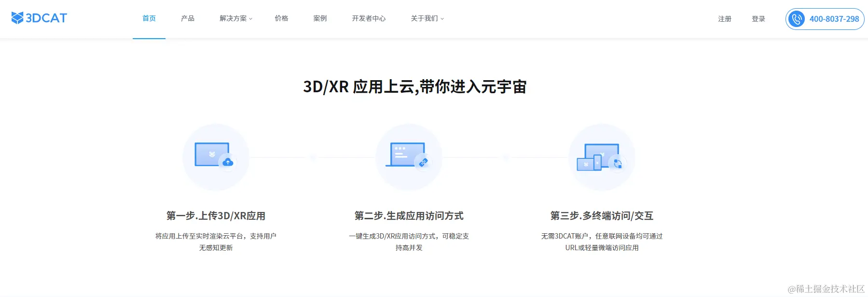Expand the 关于我们 dropdown menu

click(x=427, y=18)
